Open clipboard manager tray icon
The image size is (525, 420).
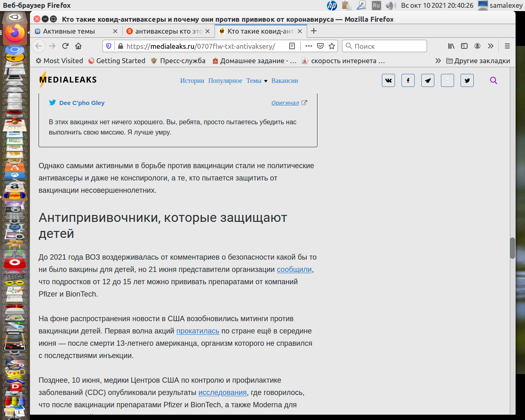[x=347, y=5]
